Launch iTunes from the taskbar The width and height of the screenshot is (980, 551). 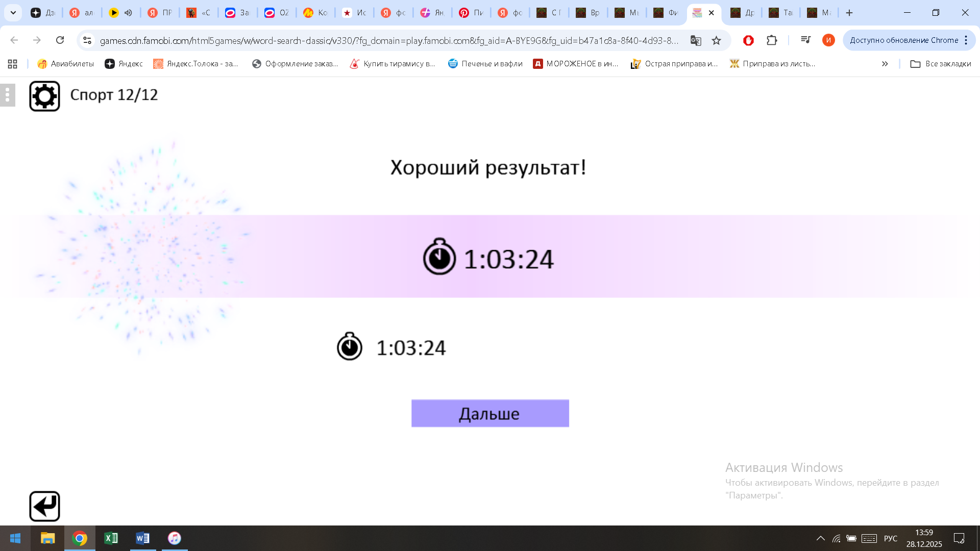[x=174, y=538]
